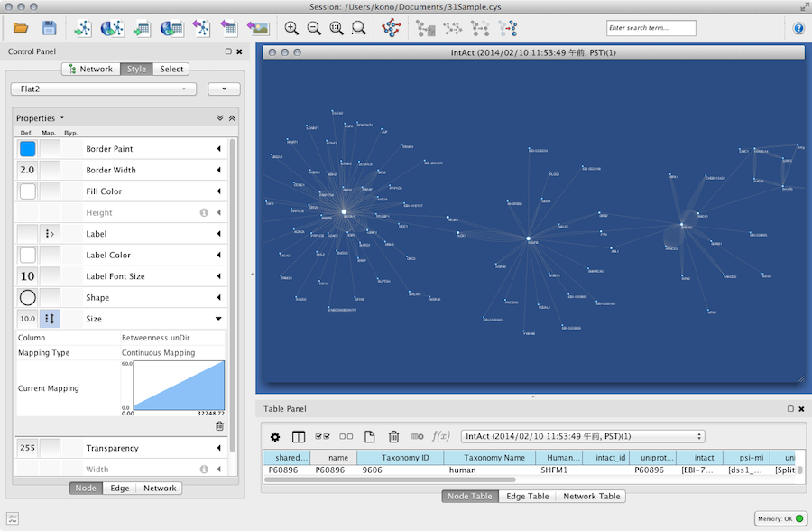Click the Zoom In magnifier icon
The width and height of the screenshot is (812, 531).
pyautogui.click(x=291, y=28)
